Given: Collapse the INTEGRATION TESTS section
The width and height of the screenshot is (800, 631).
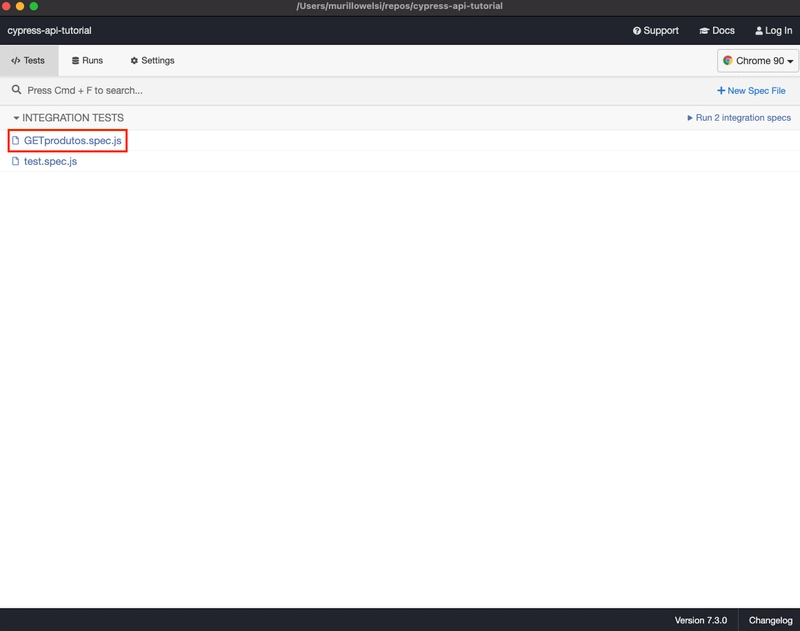Looking at the screenshot, I should pyautogui.click(x=68, y=118).
